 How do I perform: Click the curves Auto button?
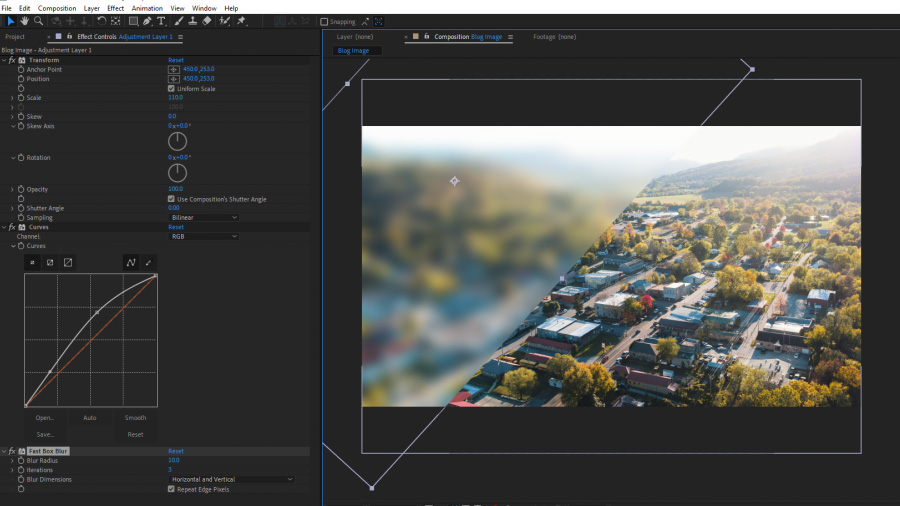(x=90, y=418)
